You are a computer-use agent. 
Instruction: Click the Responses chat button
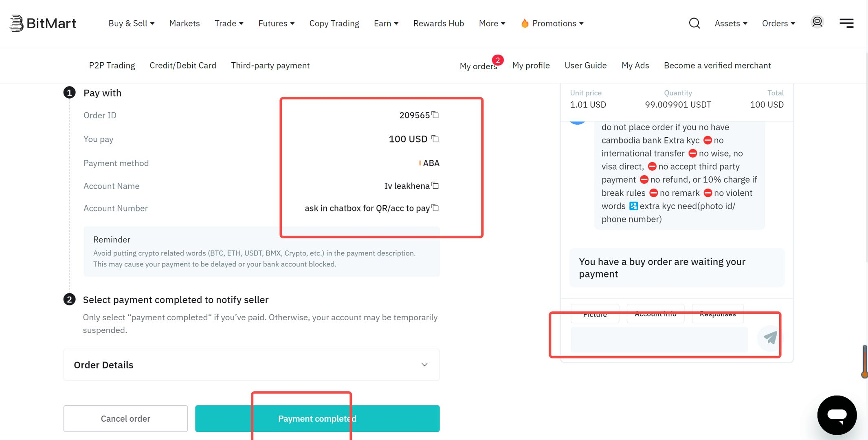point(718,314)
